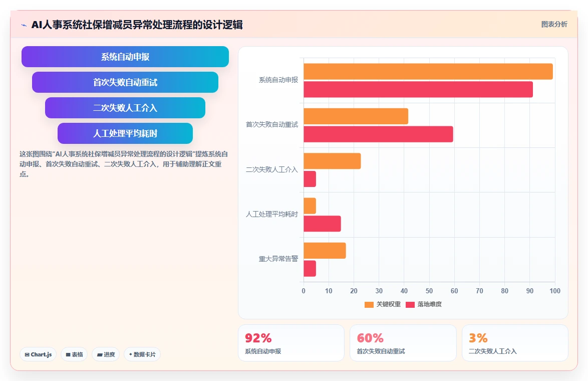Screen dimensions: 588x381
Task: Click the 60% 首次失败自动重试 data card
Action: pyautogui.click(x=403, y=343)
